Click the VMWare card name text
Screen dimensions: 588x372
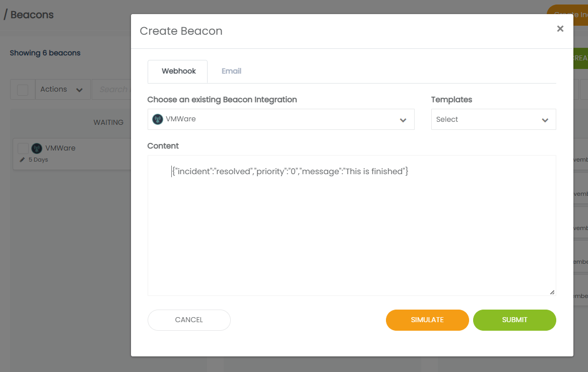click(x=60, y=148)
